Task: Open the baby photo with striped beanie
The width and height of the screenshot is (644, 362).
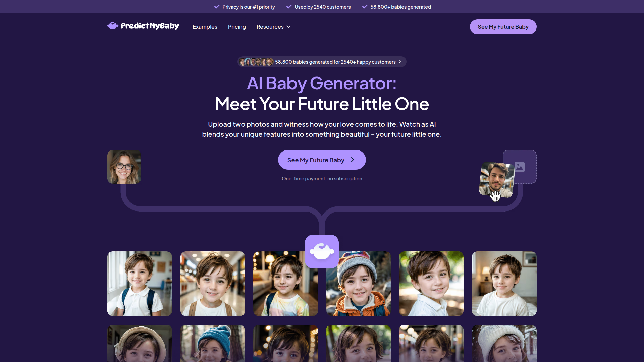Action: point(359,284)
